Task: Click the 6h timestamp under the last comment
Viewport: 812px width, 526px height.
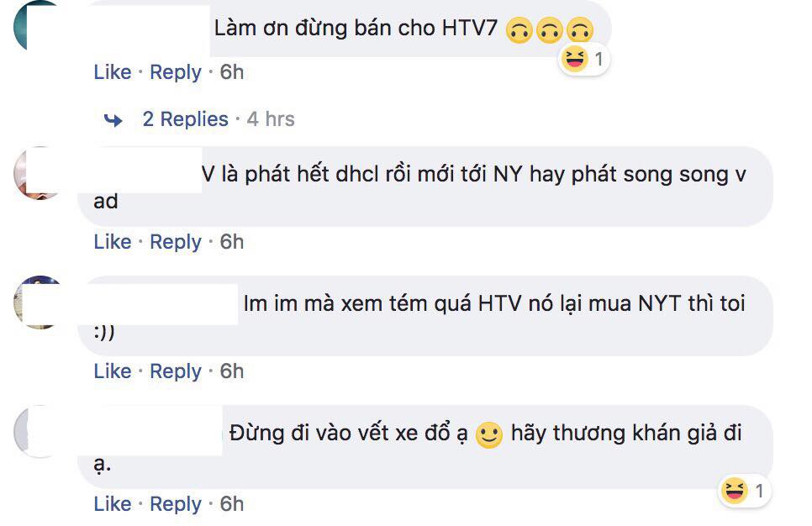Action: point(231,504)
